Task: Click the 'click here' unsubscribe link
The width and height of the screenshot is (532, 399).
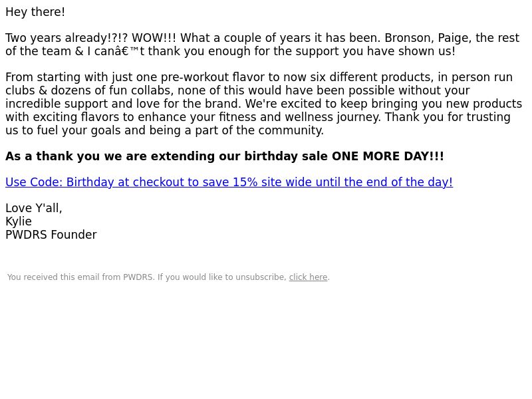Action: coord(308,277)
